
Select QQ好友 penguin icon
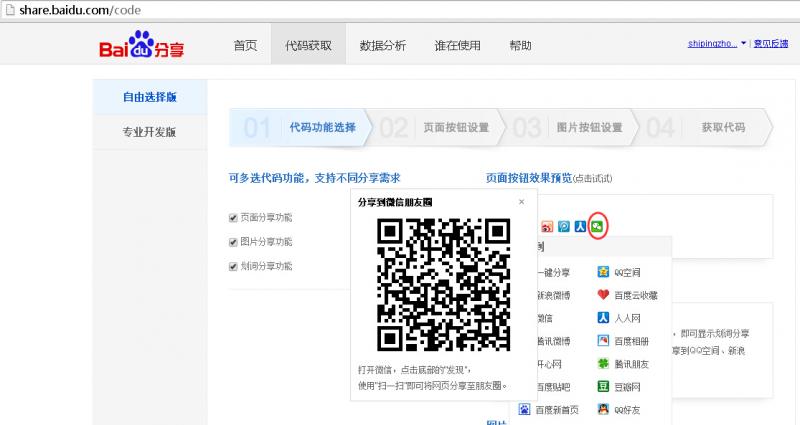click(603, 409)
